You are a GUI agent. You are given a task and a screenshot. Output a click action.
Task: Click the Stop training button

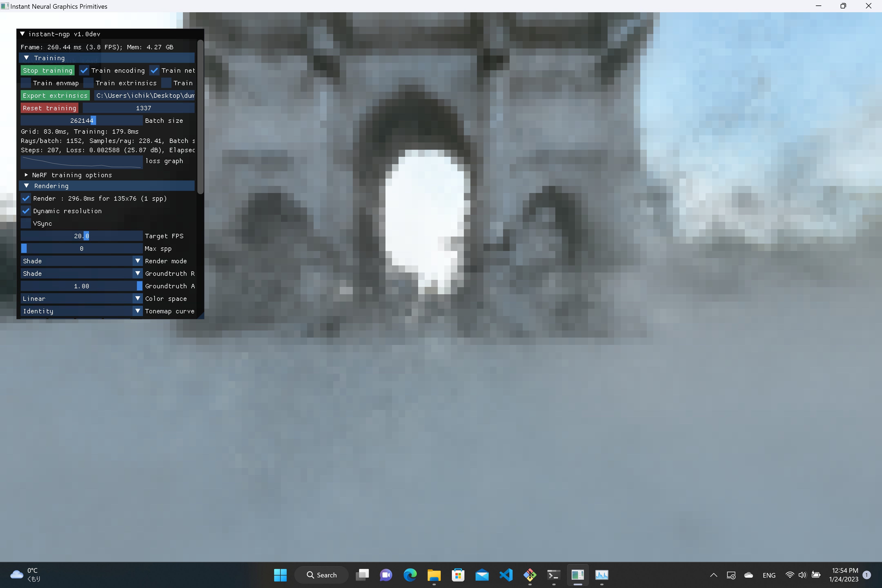click(47, 71)
